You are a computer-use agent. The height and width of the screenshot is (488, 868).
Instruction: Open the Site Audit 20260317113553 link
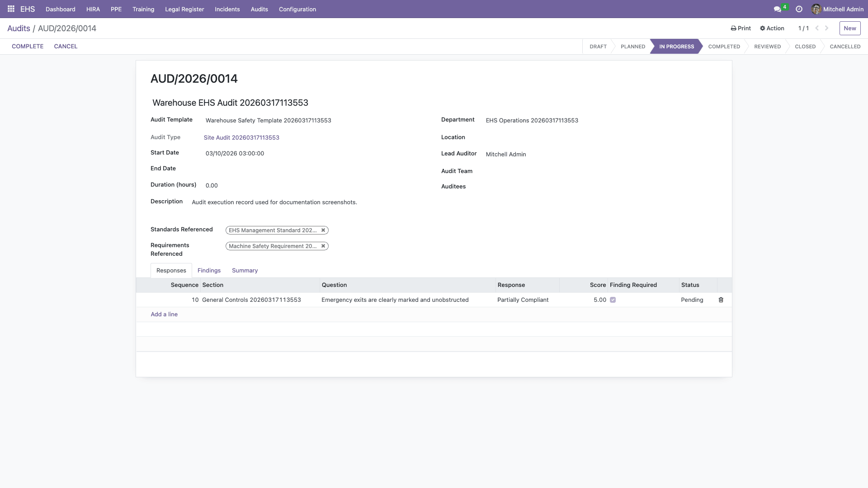[241, 137]
